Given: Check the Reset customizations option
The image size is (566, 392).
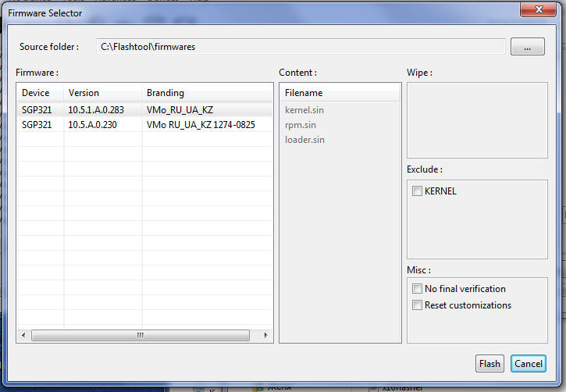Looking at the screenshot, I should [x=418, y=305].
